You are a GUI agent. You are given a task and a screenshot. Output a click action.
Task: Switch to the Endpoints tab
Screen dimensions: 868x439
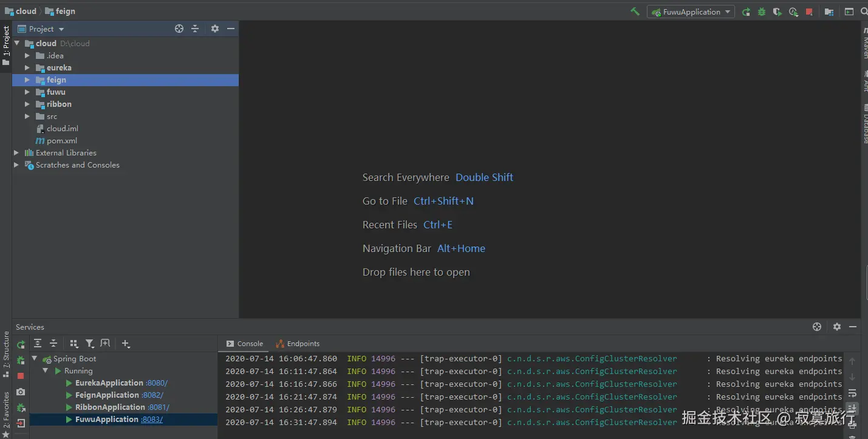[298, 344]
